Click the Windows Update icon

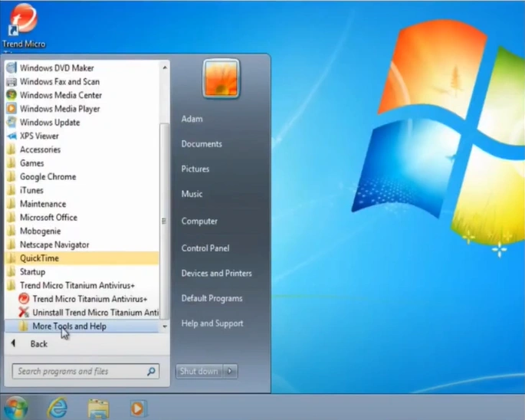pyautogui.click(x=11, y=123)
